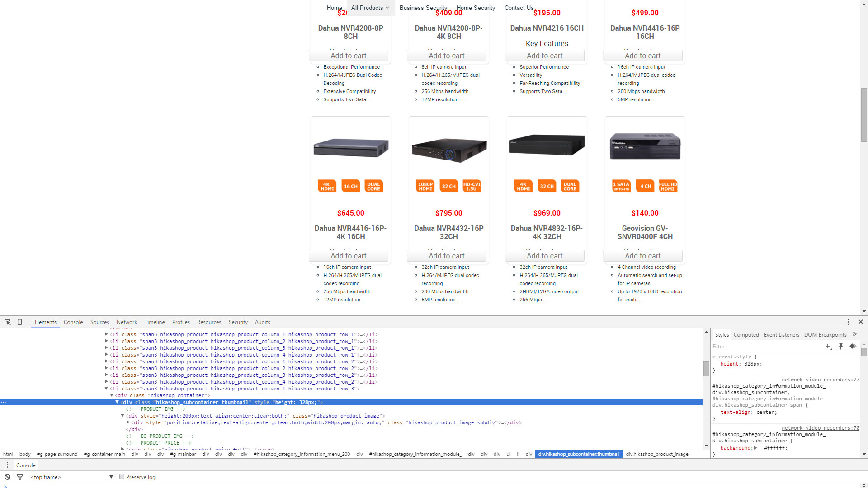
Task: Enable the Preserve log checkbox
Action: 122,477
